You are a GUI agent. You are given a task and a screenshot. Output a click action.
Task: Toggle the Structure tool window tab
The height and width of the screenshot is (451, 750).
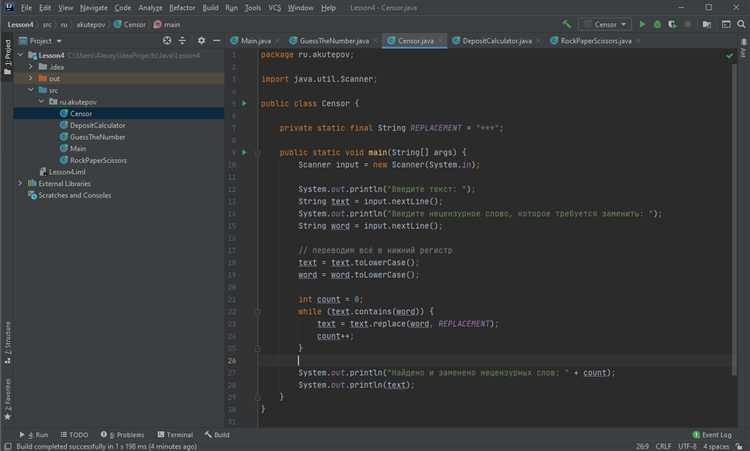[x=7, y=342]
